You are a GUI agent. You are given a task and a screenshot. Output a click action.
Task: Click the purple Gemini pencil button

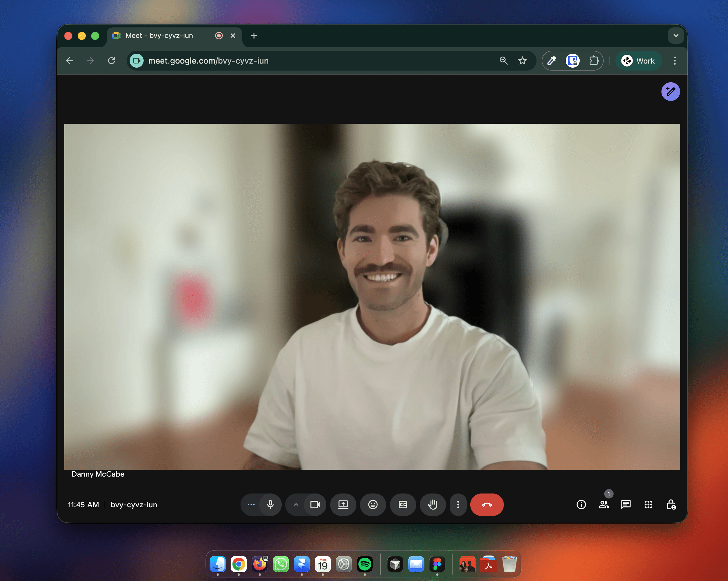coord(670,91)
